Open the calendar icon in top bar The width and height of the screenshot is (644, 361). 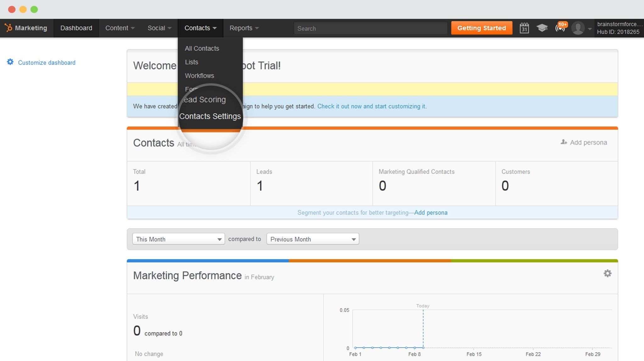point(524,28)
